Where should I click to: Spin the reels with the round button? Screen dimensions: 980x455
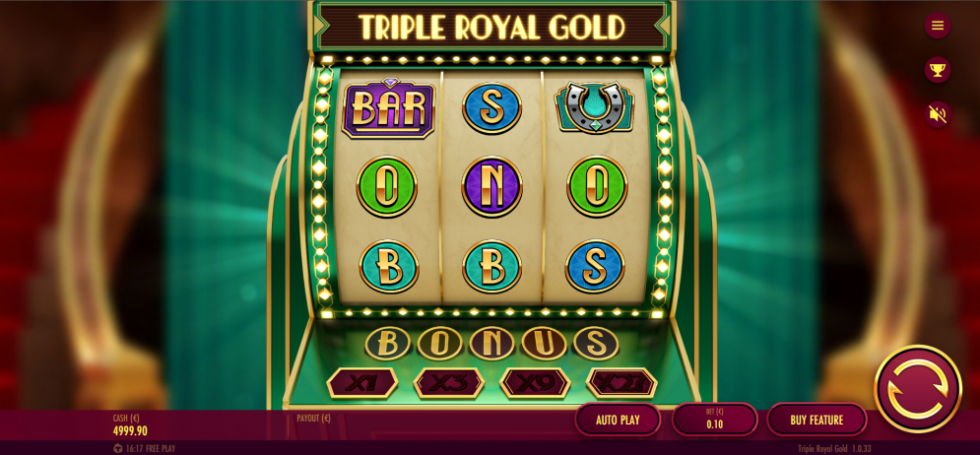point(918,388)
